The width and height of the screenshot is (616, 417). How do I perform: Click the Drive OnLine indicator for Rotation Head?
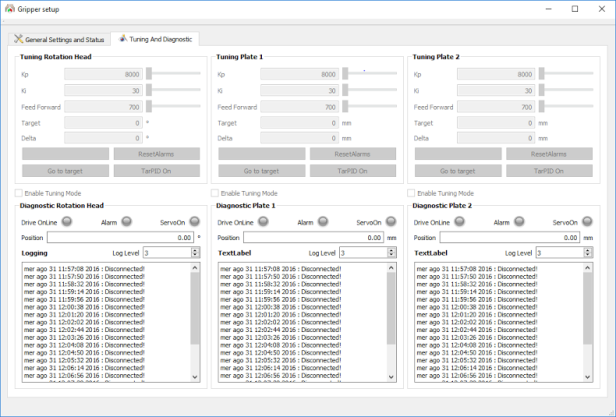point(68,222)
